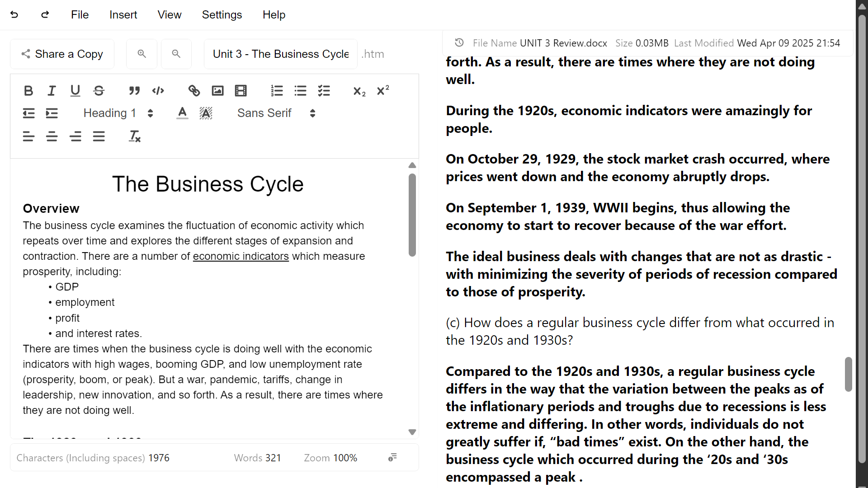This screenshot has height=488, width=868.
Task: Open the Heading 1 style dropdown
Action: click(118, 113)
